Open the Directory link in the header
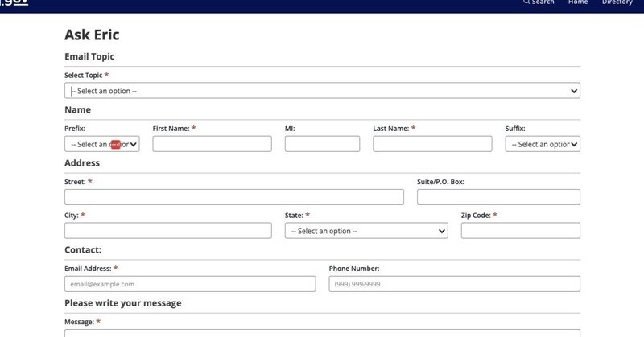Viewport: 644px width, 337px height. pyautogui.click(x=617, y=2)
